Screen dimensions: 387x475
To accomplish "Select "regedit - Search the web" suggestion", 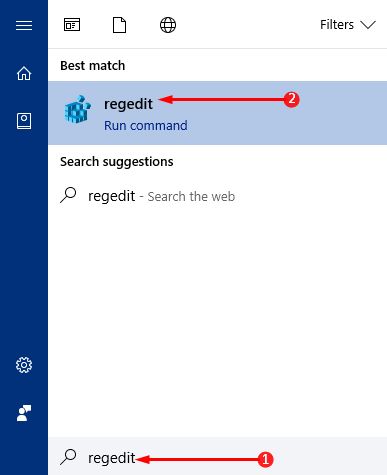I will pos(217,196).
